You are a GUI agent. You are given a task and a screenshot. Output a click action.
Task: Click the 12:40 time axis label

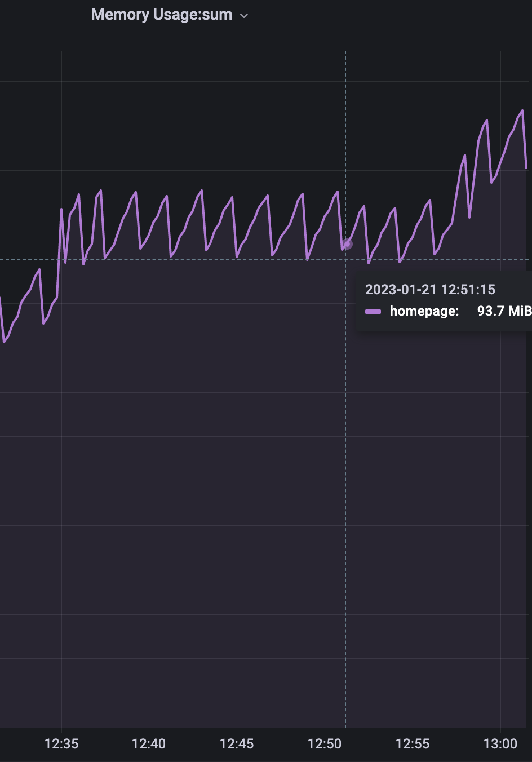click(148, 743)
